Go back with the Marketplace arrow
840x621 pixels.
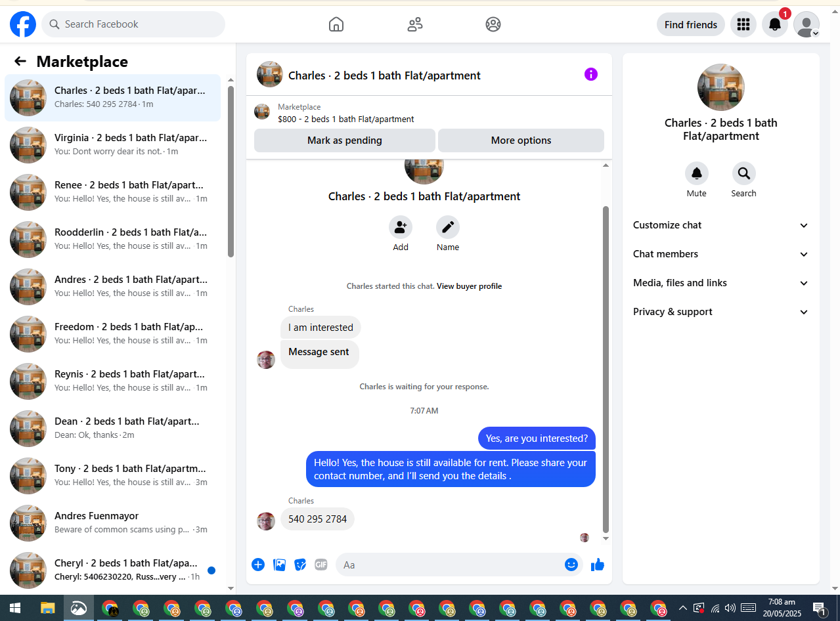point(20,61)
